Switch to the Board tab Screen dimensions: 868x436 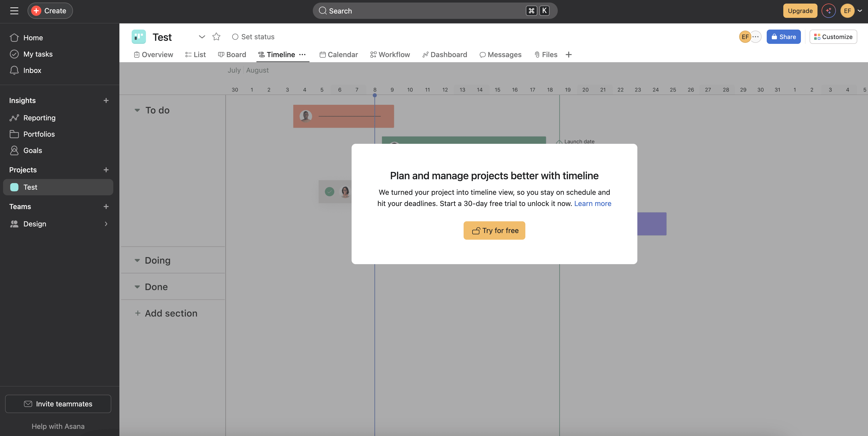(232, 55)
